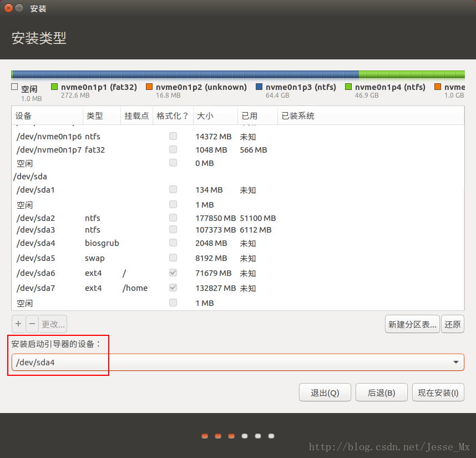Click 退出(Q) to quit installer
The width and height of the screenshot is (476, 458).
(x=325, y=392)
